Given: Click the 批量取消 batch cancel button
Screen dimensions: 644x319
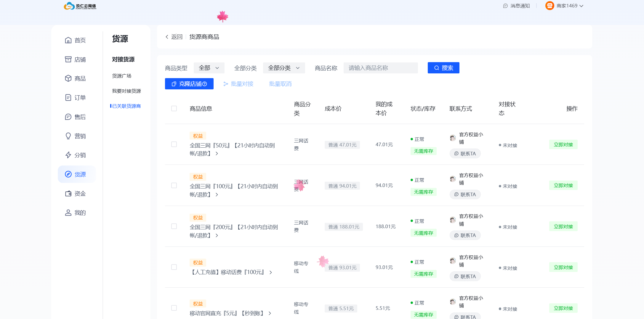Looking at the screenshot, I should coord(280,84).
